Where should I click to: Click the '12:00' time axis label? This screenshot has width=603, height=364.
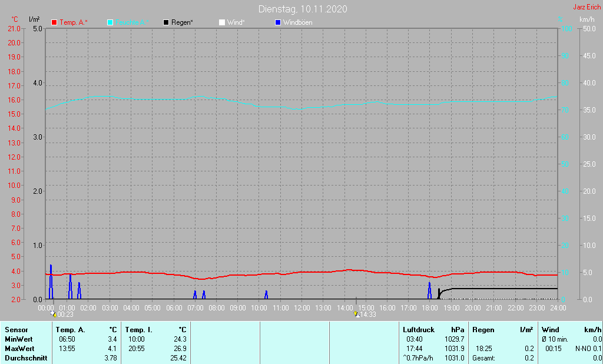(302, 308)
